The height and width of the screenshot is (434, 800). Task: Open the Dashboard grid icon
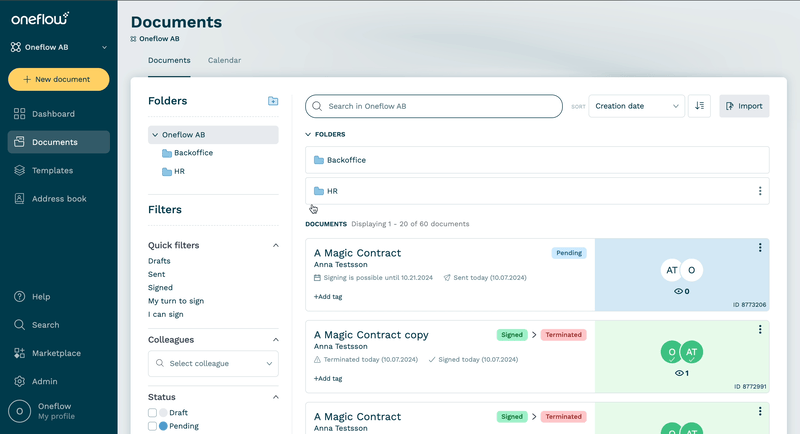point(19,114)
